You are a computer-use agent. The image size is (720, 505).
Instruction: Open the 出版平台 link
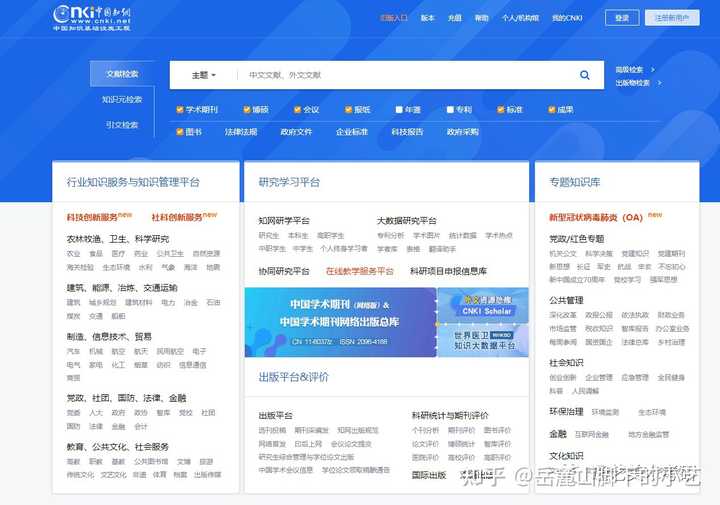pos(276,415)
